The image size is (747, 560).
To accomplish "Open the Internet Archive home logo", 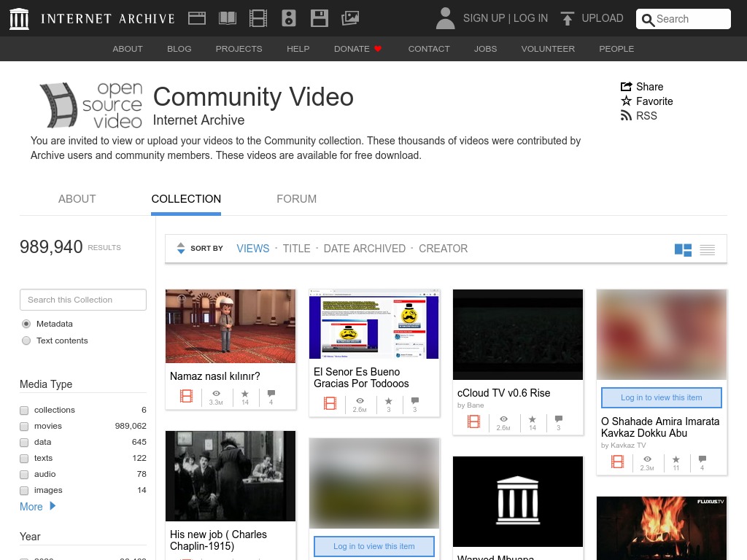I will tap(19, 18).
